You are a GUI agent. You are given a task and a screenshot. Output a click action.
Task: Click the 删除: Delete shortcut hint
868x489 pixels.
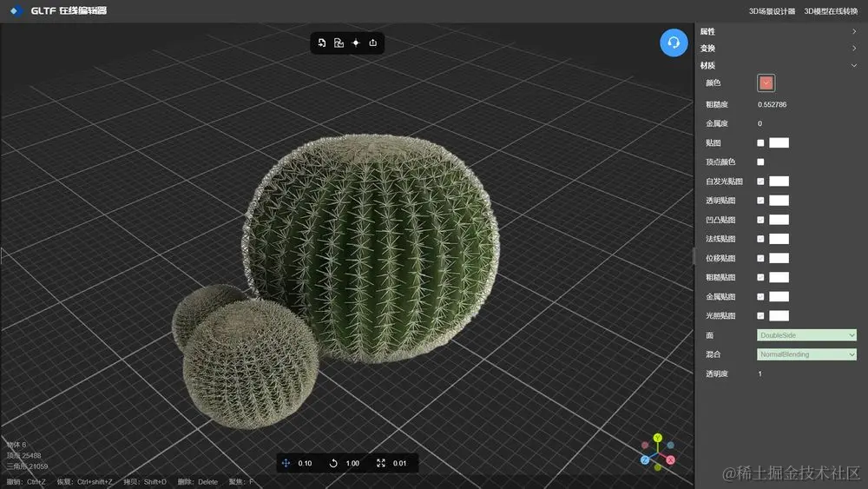(x=198, y=482)
